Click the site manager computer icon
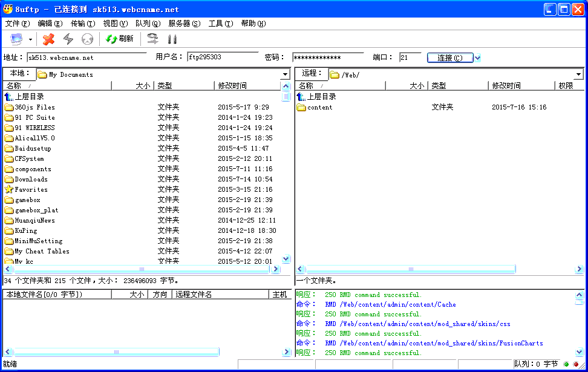 pyautogui.click(x=16, y=39)
